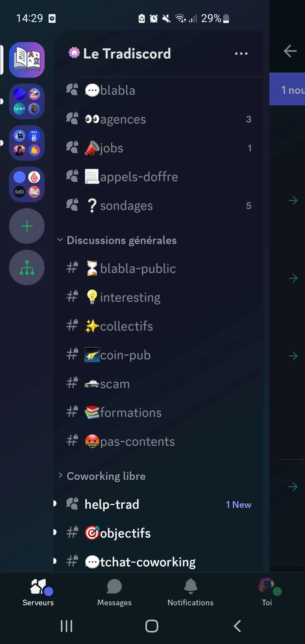This screenshot has width=305, height=644.
Task: Select the blabla-public channel
Action: [x=138, y=269]
